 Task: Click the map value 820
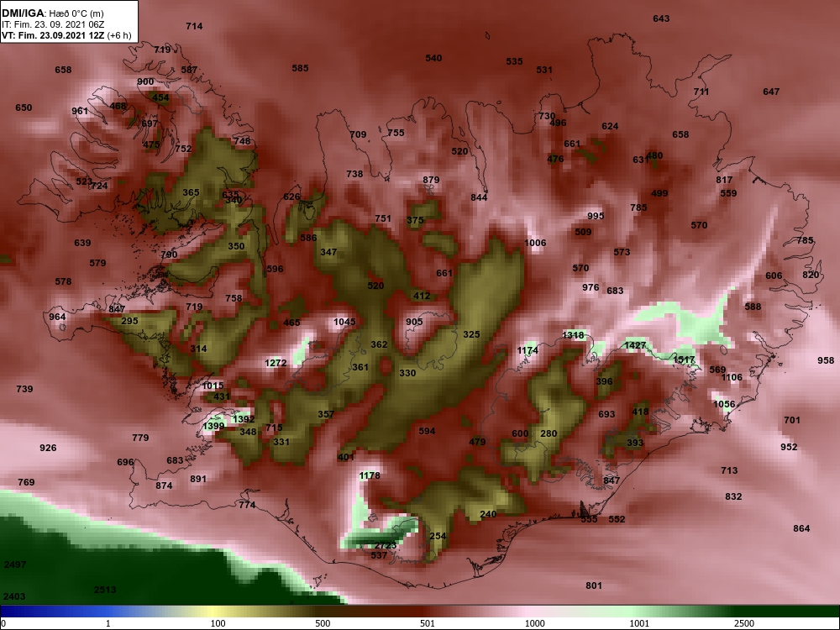(x=811, y=275)
